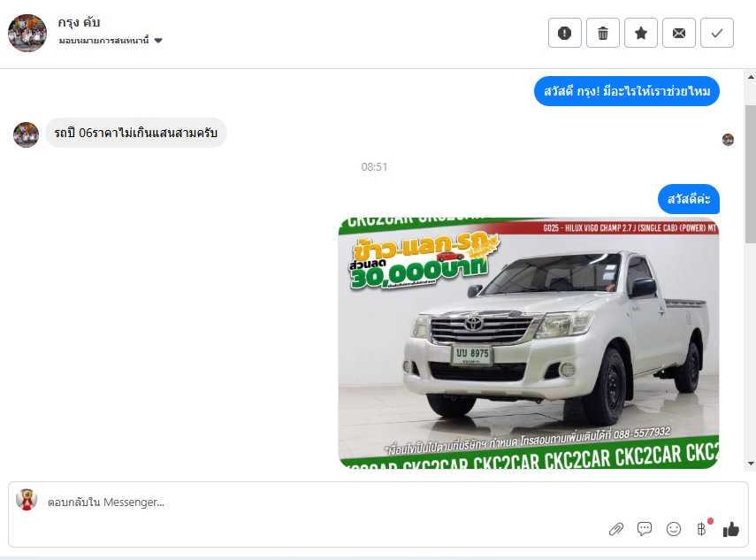
Task: Click customer name กรุง คับ in header
Action: click(x=79, y=22)
